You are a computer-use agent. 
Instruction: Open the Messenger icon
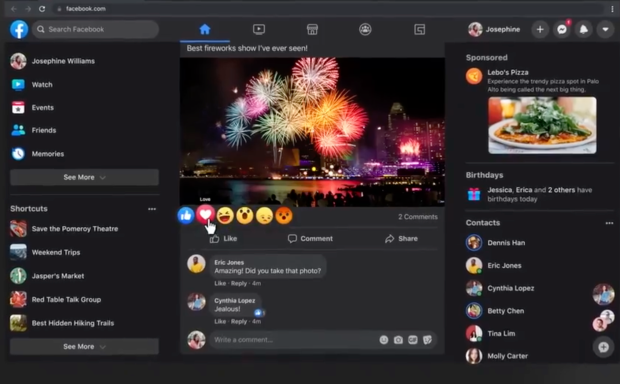(x=562, y=29)
